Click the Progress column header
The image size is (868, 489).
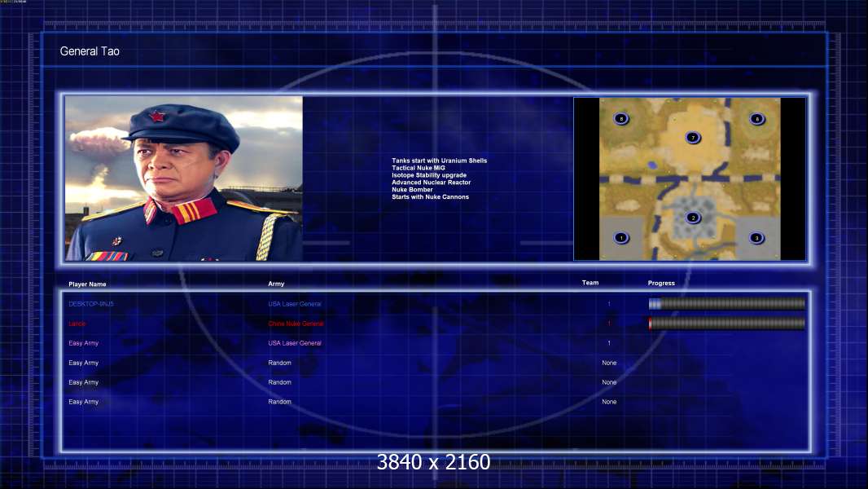point(661,283)
